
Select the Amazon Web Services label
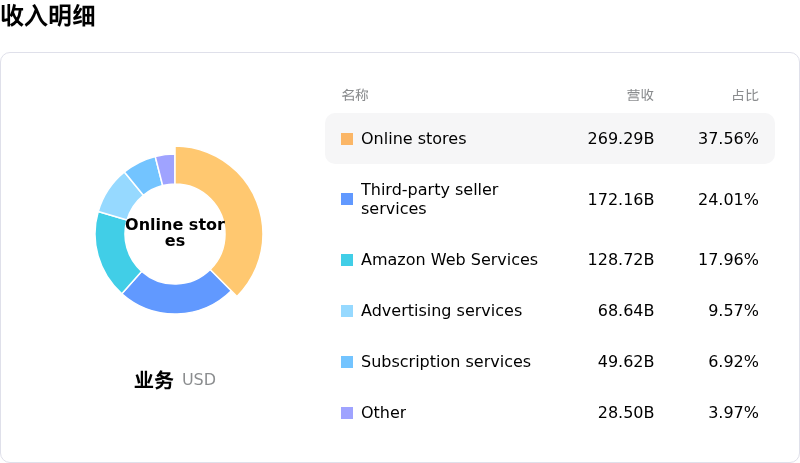pyautogui.click(x=449, y=260)
